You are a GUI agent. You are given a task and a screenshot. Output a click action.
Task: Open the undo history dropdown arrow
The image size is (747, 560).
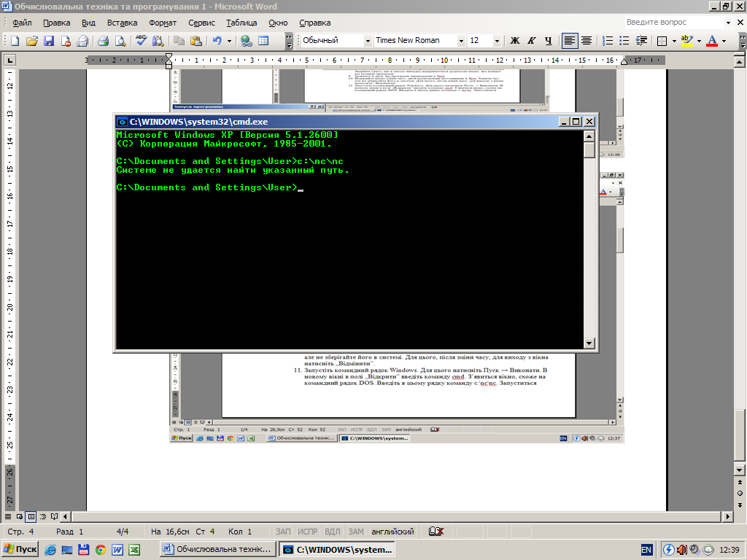pyautogui.click(x=229, y=41)
